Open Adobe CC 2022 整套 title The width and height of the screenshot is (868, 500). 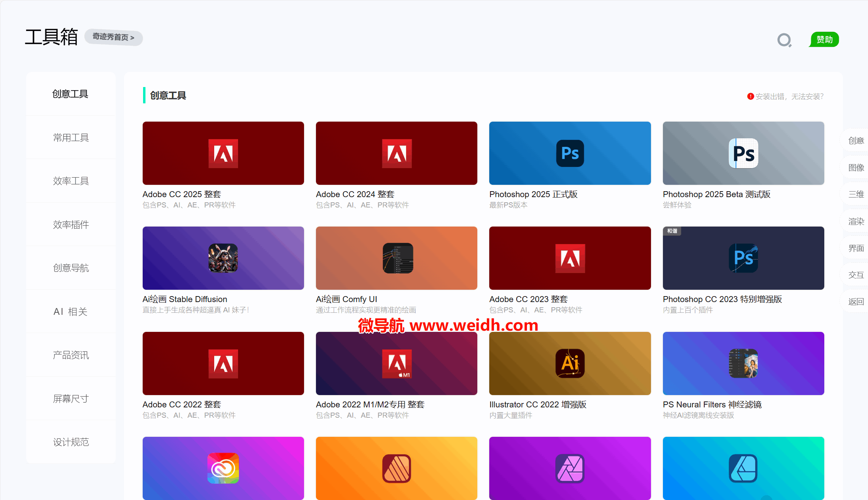tap(182, 405)
